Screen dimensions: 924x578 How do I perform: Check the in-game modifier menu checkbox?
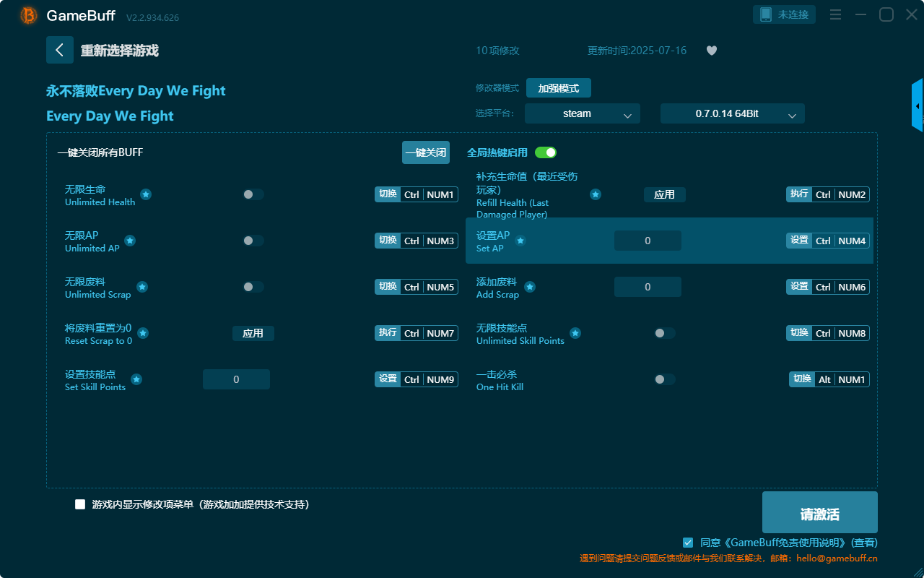tap(80, 504)
